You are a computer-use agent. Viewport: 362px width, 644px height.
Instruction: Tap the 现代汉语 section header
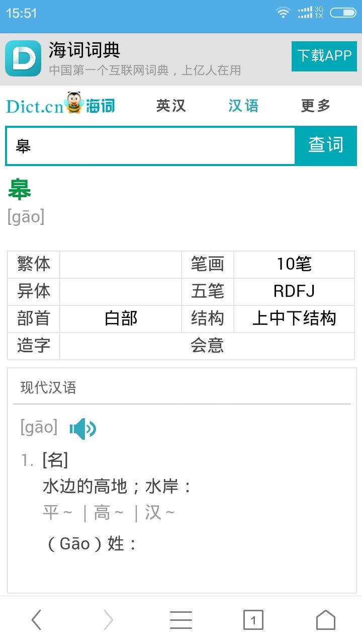point(48,387)
